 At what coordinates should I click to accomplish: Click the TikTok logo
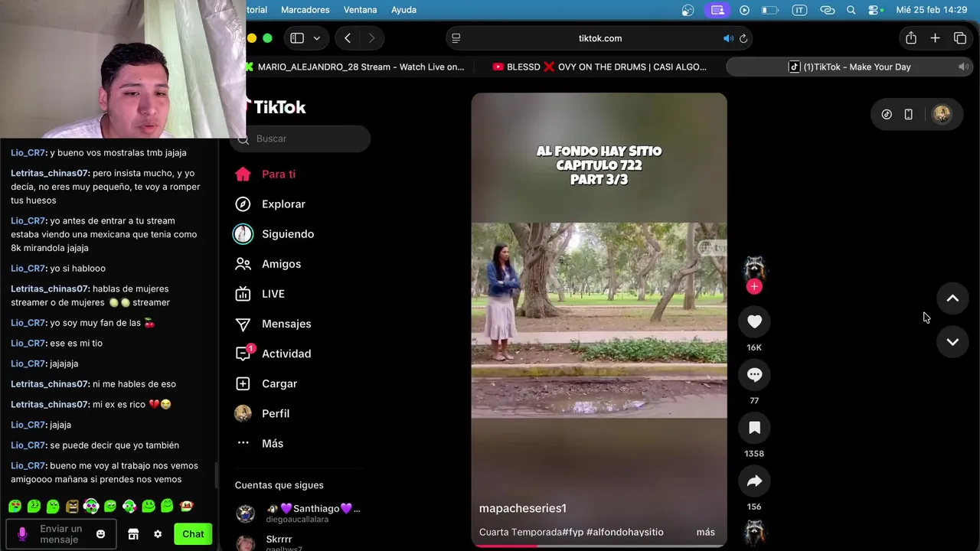(x=277, y=107)
